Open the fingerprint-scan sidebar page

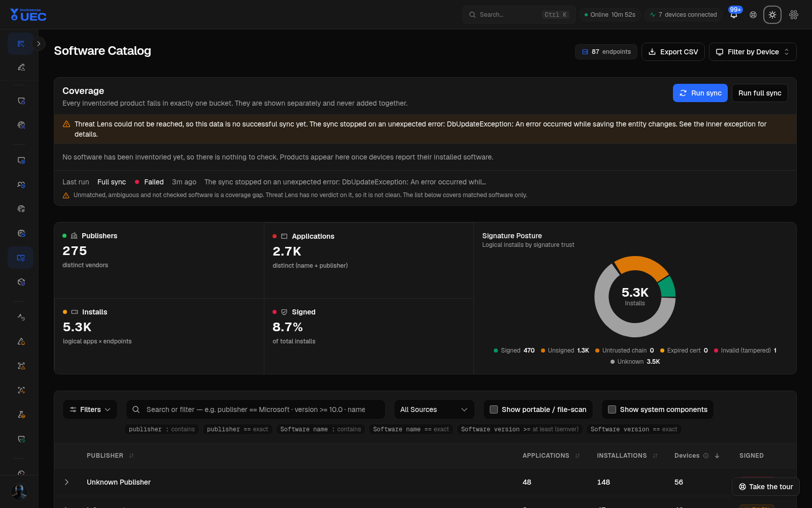(x=21, y=125)
